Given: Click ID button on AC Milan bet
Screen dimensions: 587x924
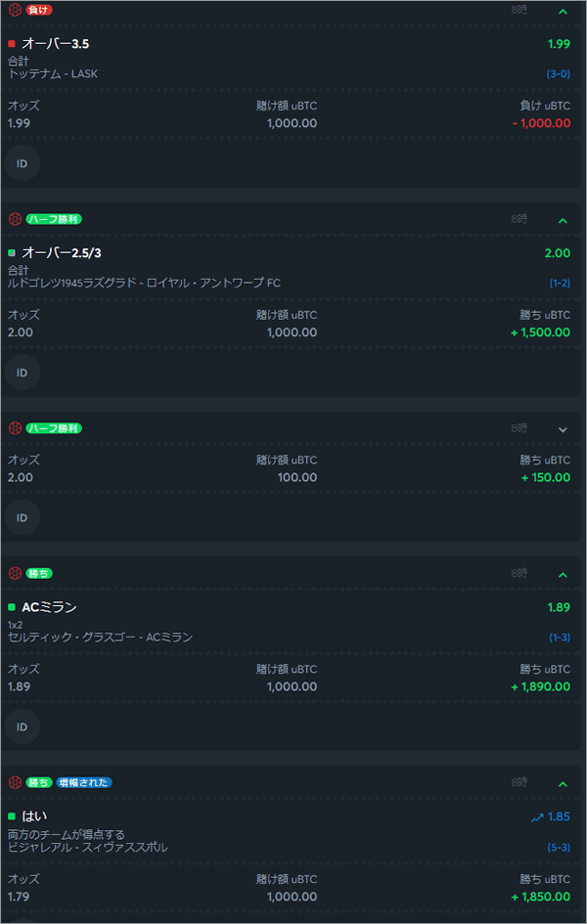Looking at the screenshot, I should (x=22, y=726).
